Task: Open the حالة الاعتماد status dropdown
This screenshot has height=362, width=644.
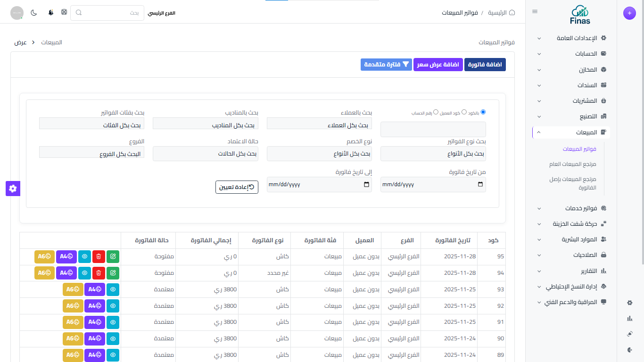Action: point(206,154)
